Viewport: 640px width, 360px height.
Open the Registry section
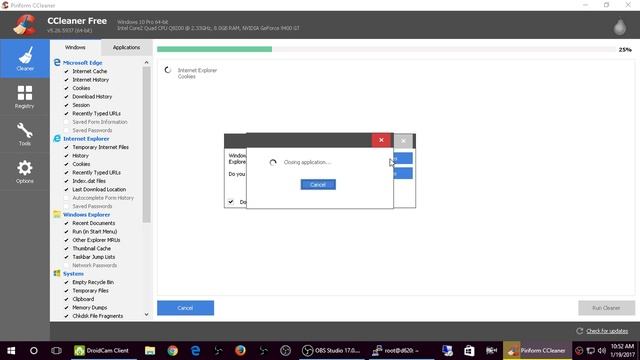[25, 97]
